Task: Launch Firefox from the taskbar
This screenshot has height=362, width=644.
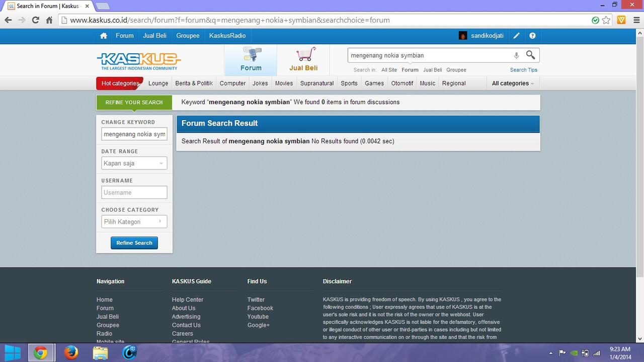Action: (71, 353)
